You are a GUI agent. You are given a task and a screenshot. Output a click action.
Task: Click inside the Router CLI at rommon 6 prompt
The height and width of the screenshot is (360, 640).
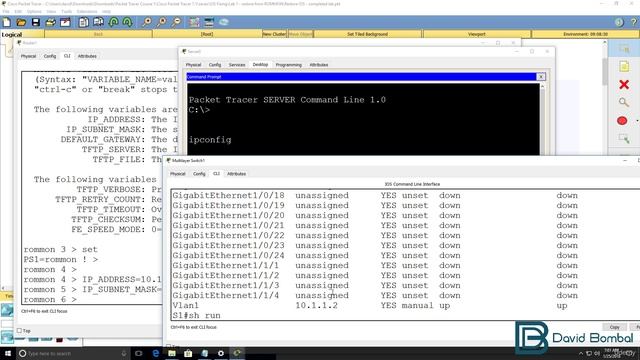click(50, 300)
